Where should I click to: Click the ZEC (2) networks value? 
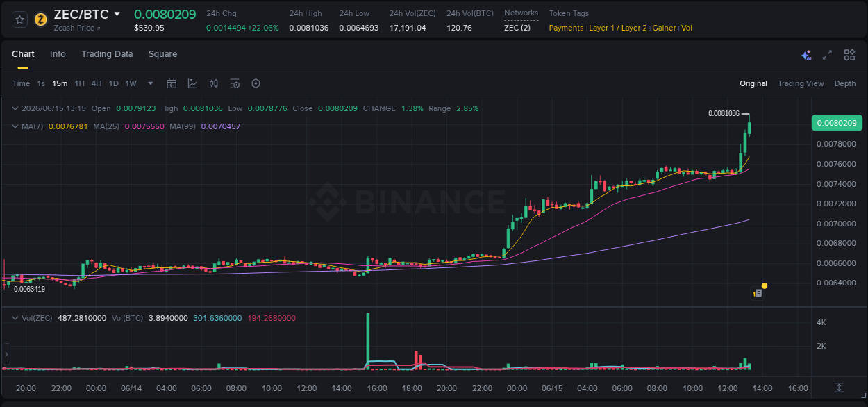pyautogui.click(x=517, y=28)
